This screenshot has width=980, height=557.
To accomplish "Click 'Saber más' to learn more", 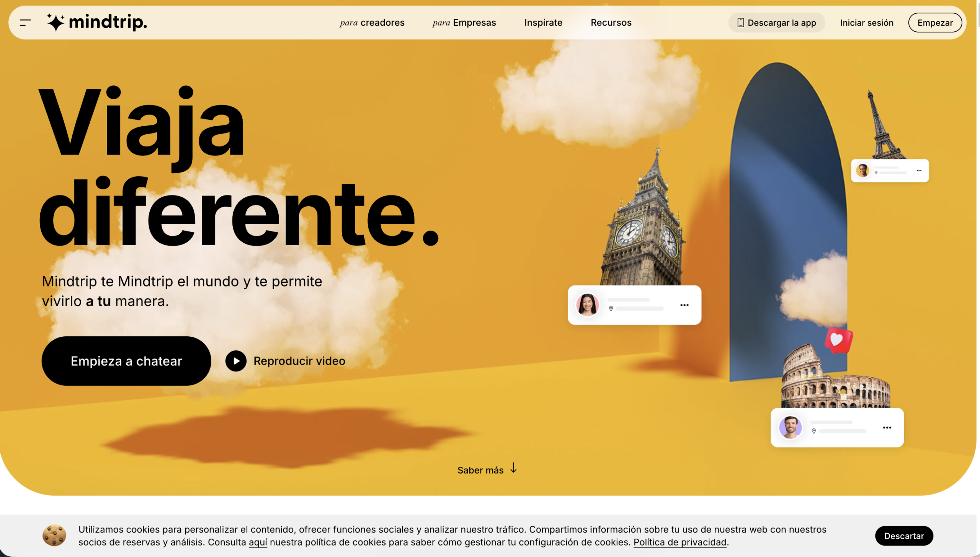I will coord(480,470).
